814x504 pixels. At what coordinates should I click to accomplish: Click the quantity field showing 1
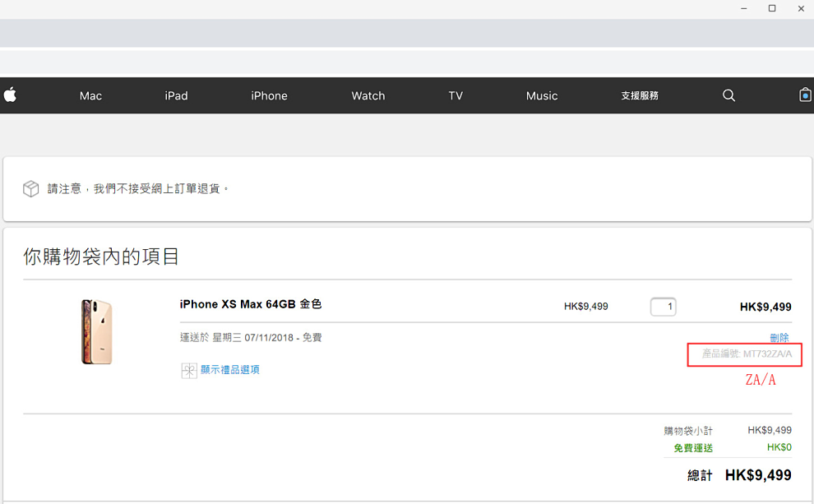[x=663, y=307]
